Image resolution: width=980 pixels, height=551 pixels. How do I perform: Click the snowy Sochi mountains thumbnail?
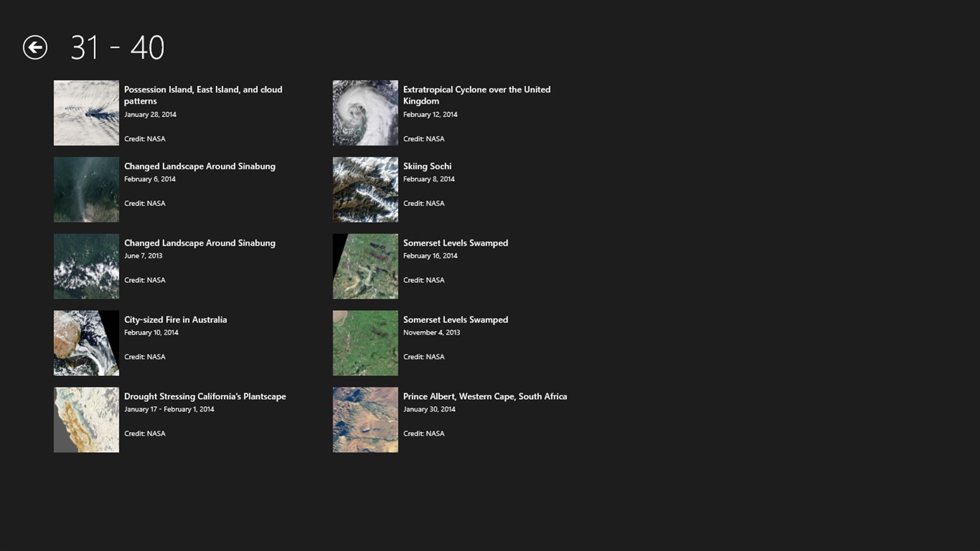[x=365, y=189]
